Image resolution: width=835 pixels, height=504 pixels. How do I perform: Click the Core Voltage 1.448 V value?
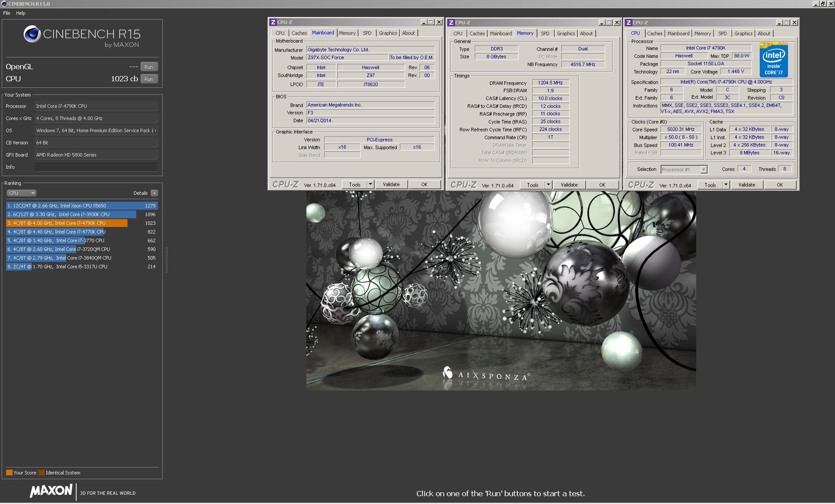[x=736, y=71]
